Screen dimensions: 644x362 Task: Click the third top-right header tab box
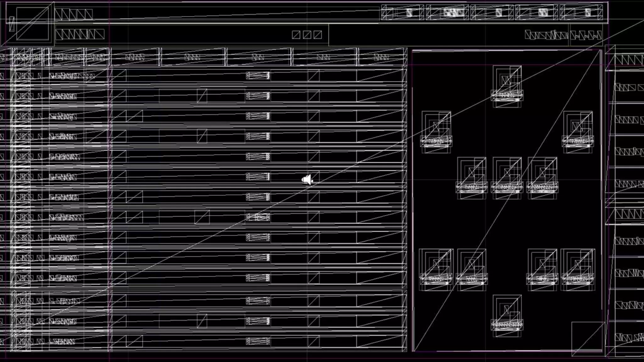tap(492, 13)
